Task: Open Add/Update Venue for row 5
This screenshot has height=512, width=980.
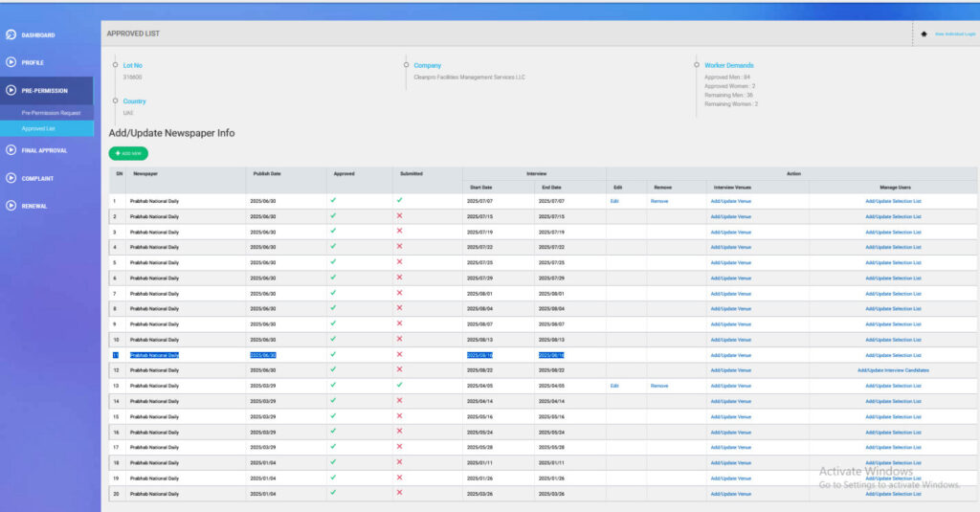Action: (x=731, y=262)
